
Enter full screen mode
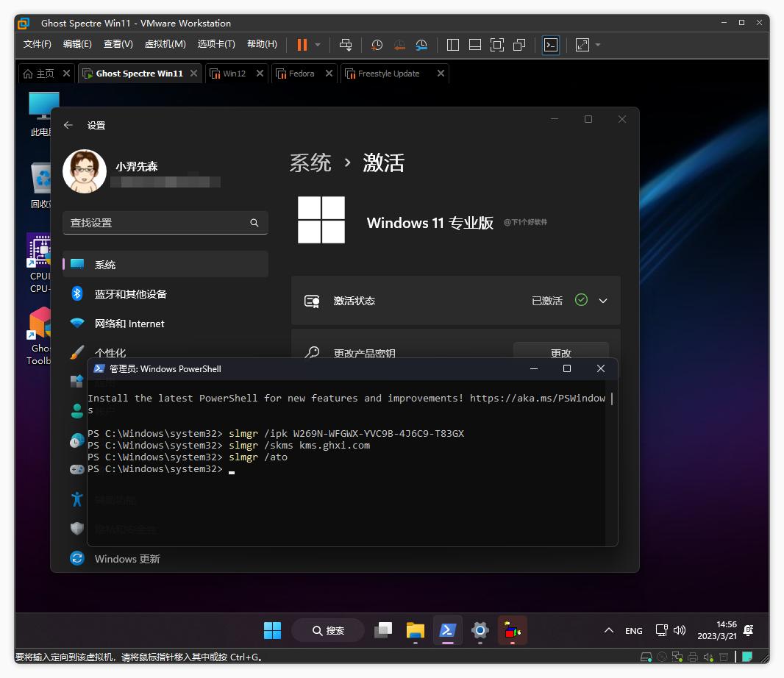coord(496,45)
